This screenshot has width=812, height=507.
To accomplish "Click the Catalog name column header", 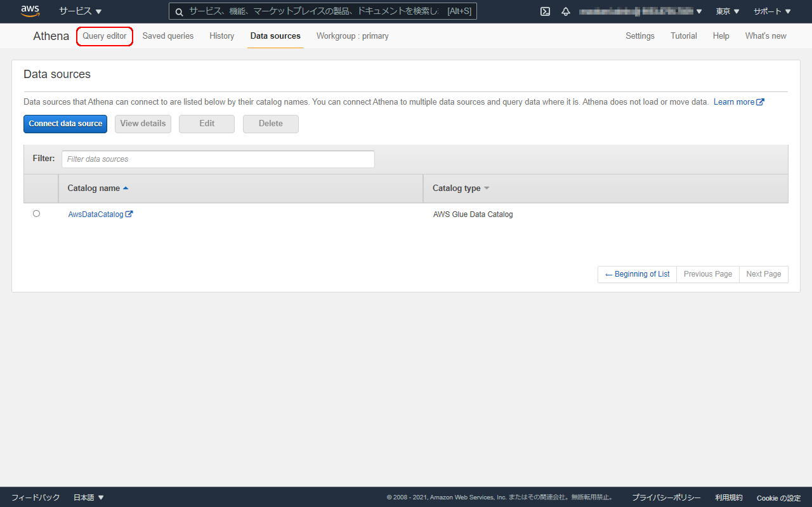I will click(240, 188).
